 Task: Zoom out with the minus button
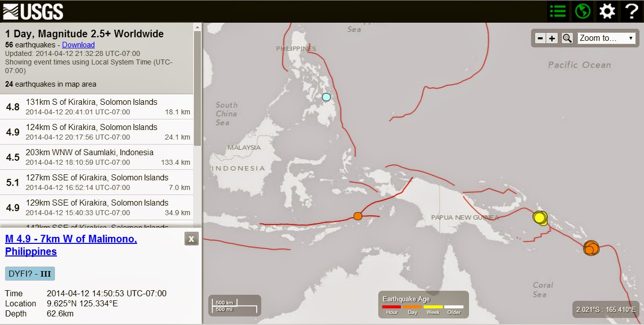(x=539, y=37)
